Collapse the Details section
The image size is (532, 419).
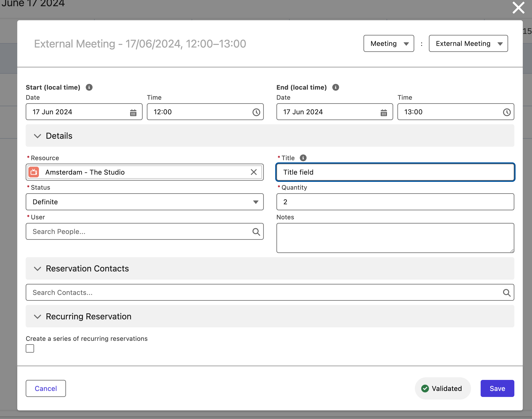click(37, 136)
